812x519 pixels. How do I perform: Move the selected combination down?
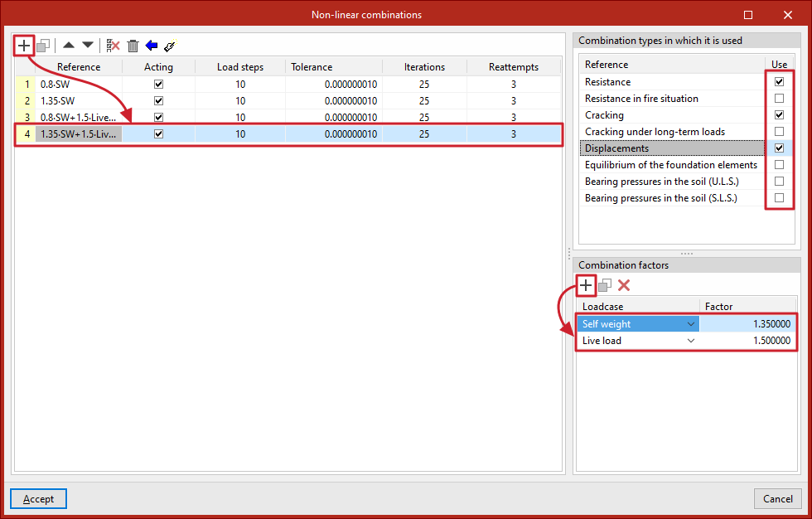point(88,46)
